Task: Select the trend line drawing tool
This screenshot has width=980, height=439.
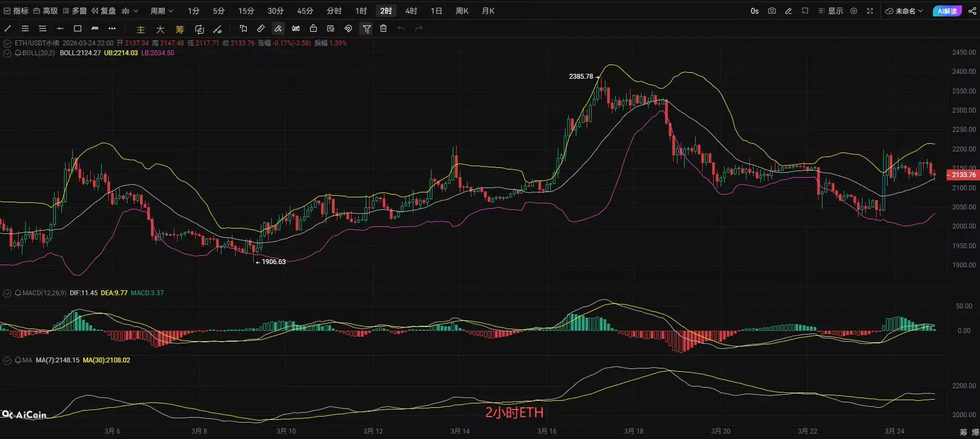Action: point(8,28)
